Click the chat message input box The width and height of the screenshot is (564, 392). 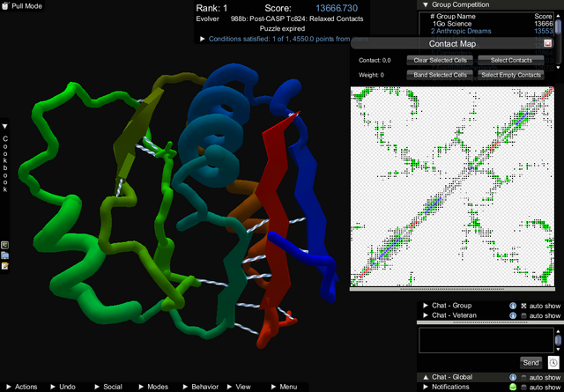pyautogui.click(x=486, y=340)
